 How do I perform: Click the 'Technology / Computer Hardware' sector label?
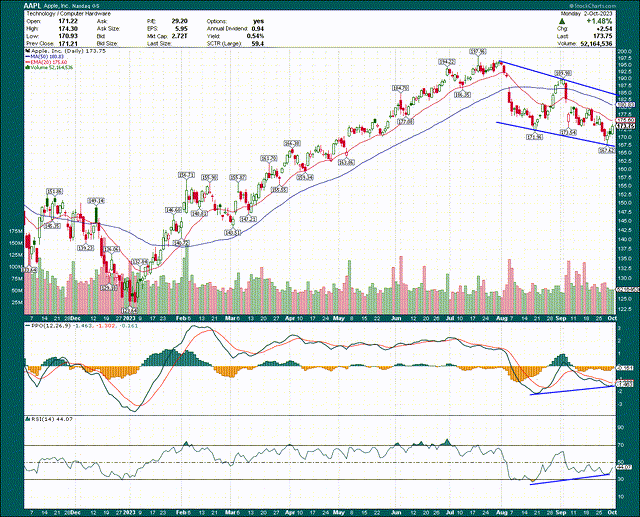[68, 13]
